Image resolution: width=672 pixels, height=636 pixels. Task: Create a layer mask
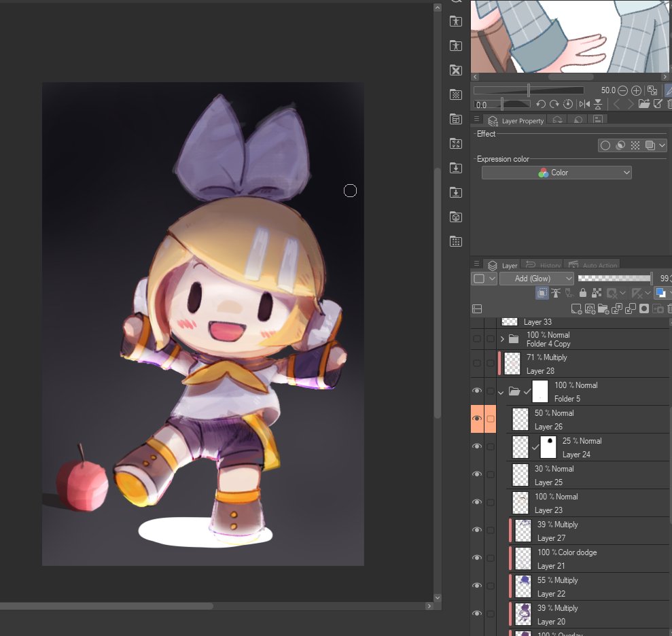click(644, 309)
